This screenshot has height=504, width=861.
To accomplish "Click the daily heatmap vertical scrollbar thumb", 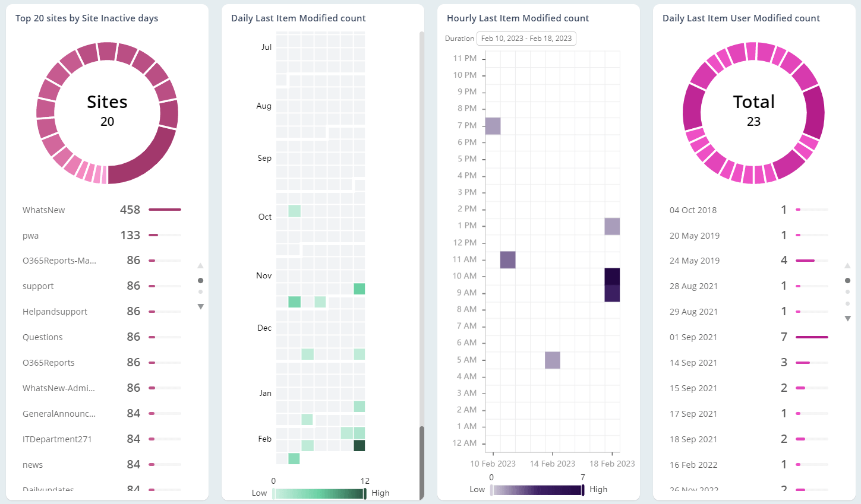I will tap(422, 462).
